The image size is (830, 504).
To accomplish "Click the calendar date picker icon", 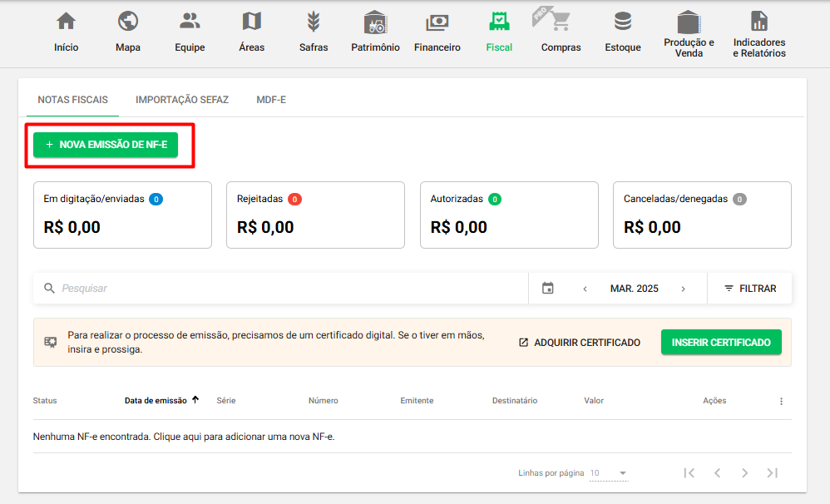I will coord(547,289).
